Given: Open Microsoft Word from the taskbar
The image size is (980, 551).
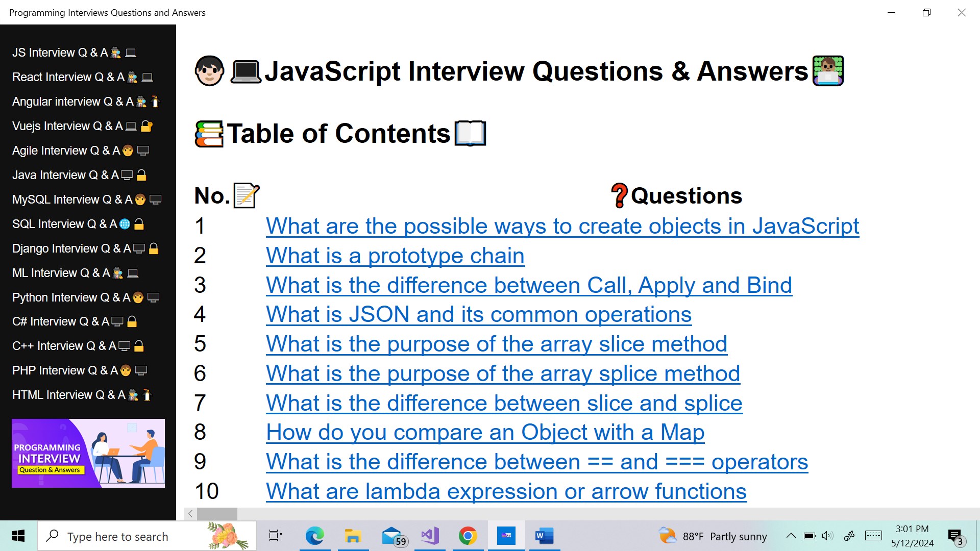Looking at the screenshot, I should coord(544,536).
